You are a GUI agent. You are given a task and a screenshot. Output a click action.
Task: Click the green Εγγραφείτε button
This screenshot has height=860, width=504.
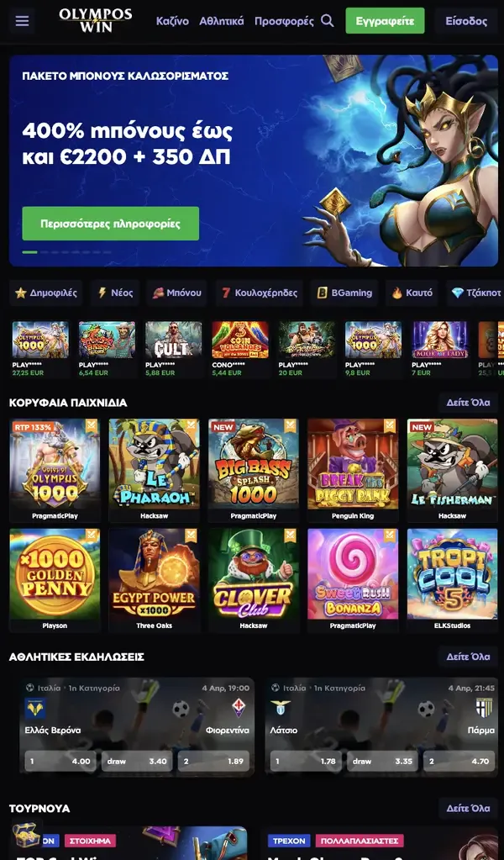tap(385, 21)
